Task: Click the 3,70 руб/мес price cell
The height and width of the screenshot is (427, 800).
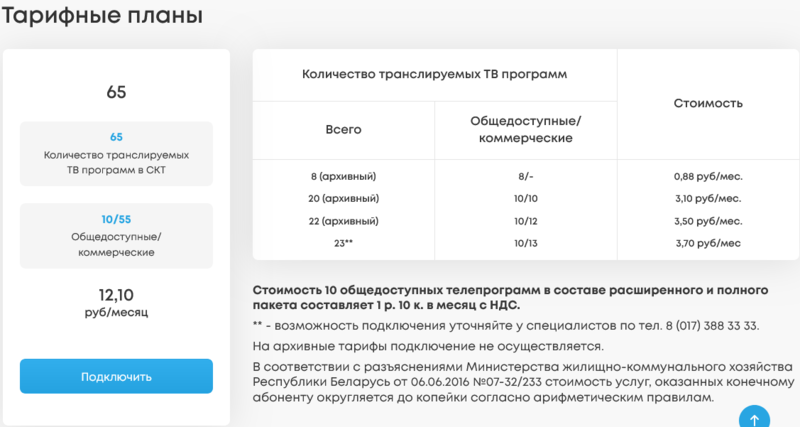Action: click(708, 242)
